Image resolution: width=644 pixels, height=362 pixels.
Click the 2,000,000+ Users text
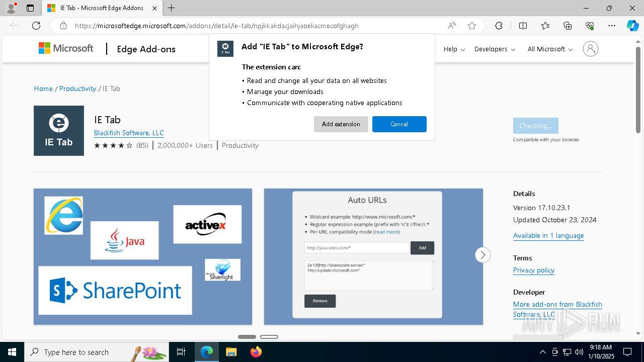tap(185, 145)
